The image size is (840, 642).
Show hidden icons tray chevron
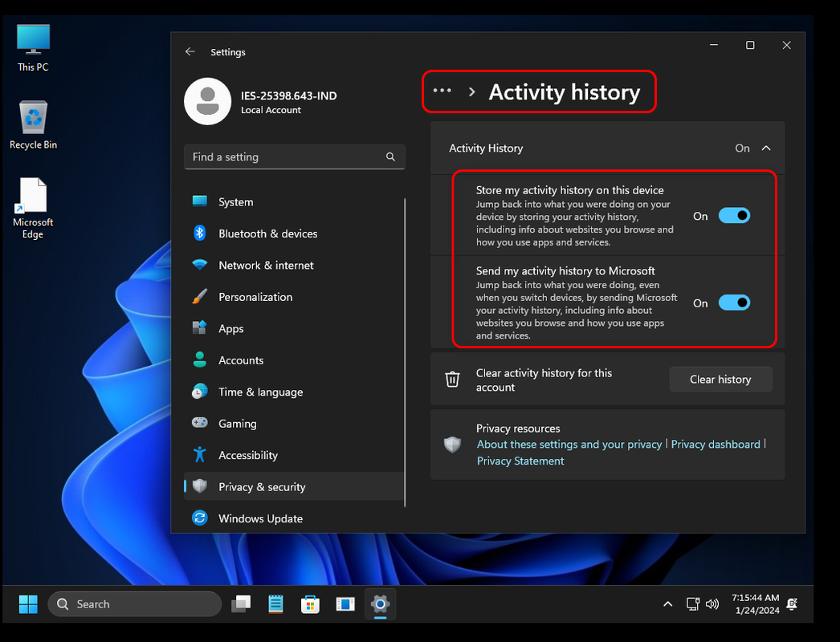pyautogui.click(x=667, y=604)
